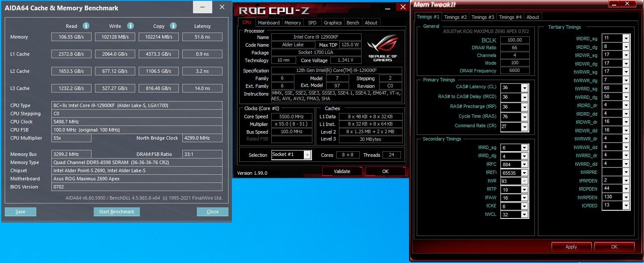Image resolution: width=644 pixels, height=263 pixels.
Task: Click the Level 3 30 MBytes field
Action: click(x=371, y=139)
